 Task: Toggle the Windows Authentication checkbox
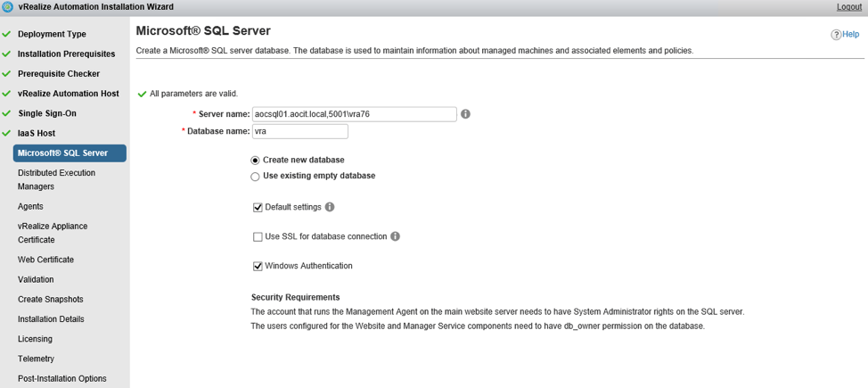pyautogui.click(x=258, y=266)
